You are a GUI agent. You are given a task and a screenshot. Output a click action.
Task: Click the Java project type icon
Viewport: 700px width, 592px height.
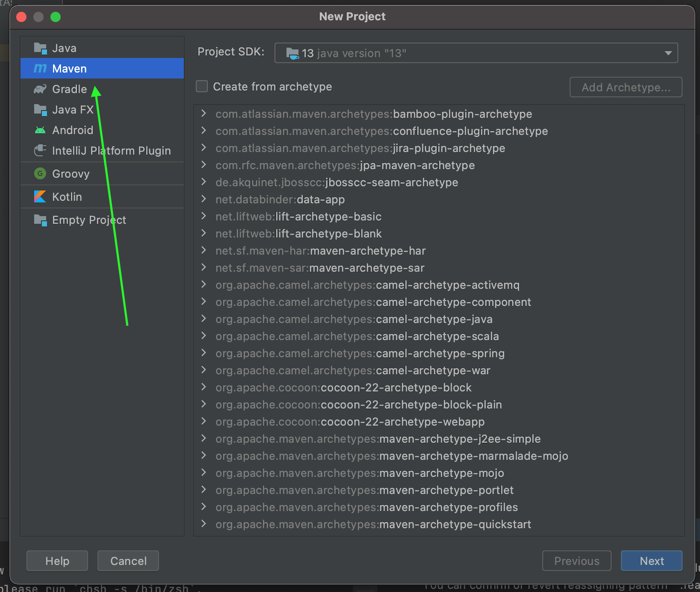[x=40, y=48]
